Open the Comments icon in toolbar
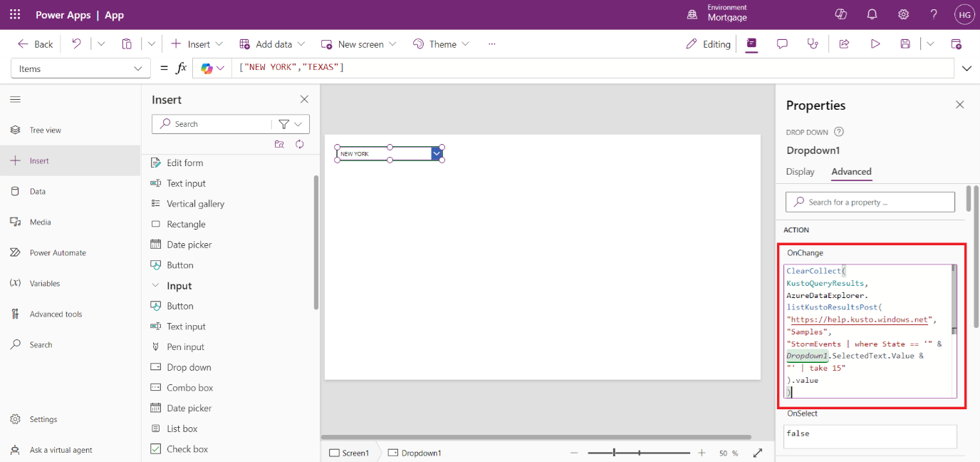This screenshot has width=980, height=462. pos(782,44)
